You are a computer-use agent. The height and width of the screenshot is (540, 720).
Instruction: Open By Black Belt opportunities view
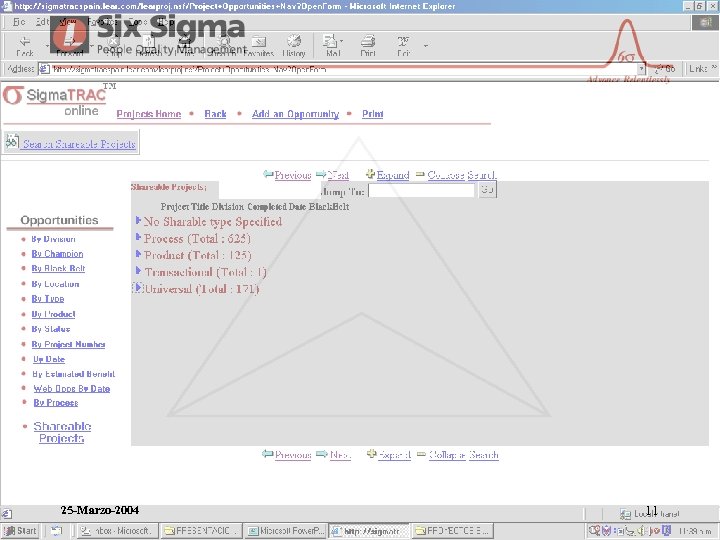click(58, 268)
